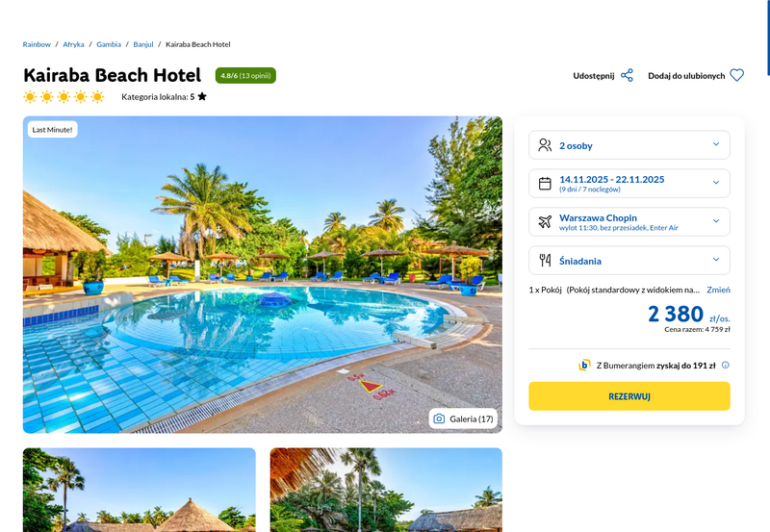The height and width of the screenshot is (532, 770).
Task: Click the camera icon in Galeria button
Action: pyautogui.click(x=439, y=418)
